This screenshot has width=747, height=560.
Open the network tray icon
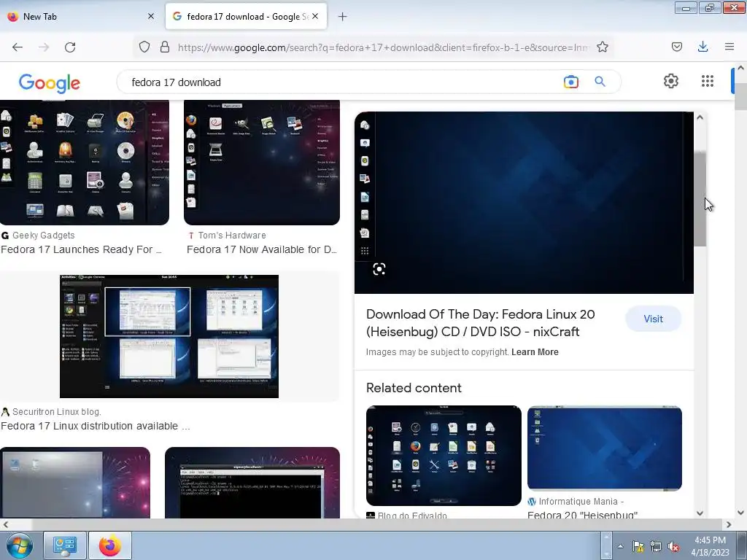(656, 546)
